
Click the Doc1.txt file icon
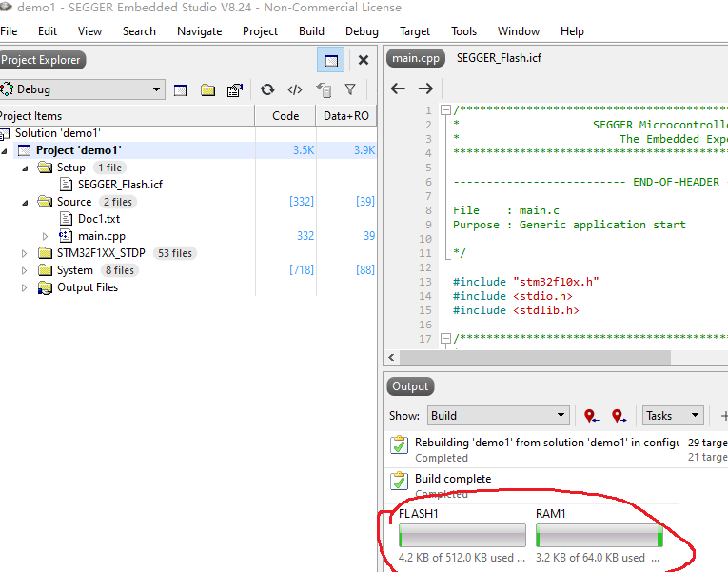coord(66,219)
